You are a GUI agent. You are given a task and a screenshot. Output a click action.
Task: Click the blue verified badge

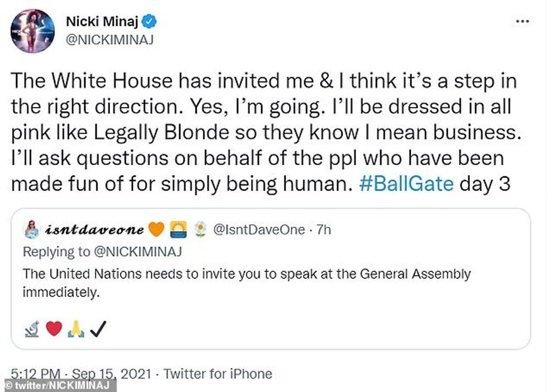(150, 22)
